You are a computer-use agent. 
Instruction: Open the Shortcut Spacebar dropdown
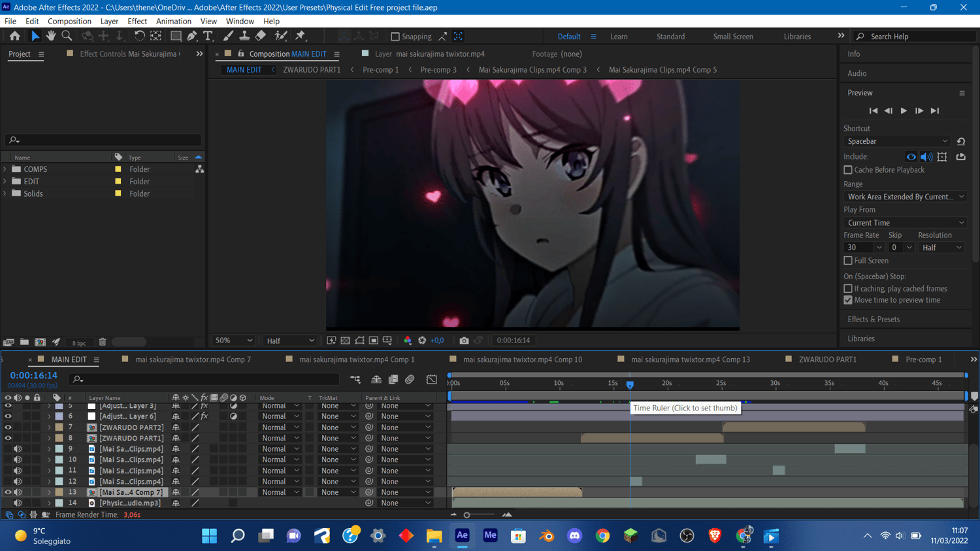point(897,141)
